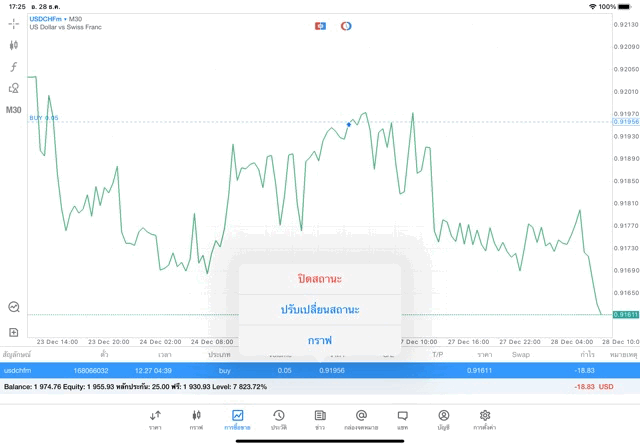Open the ราคา quotes tab
The image size is (640, 447).
155,419
